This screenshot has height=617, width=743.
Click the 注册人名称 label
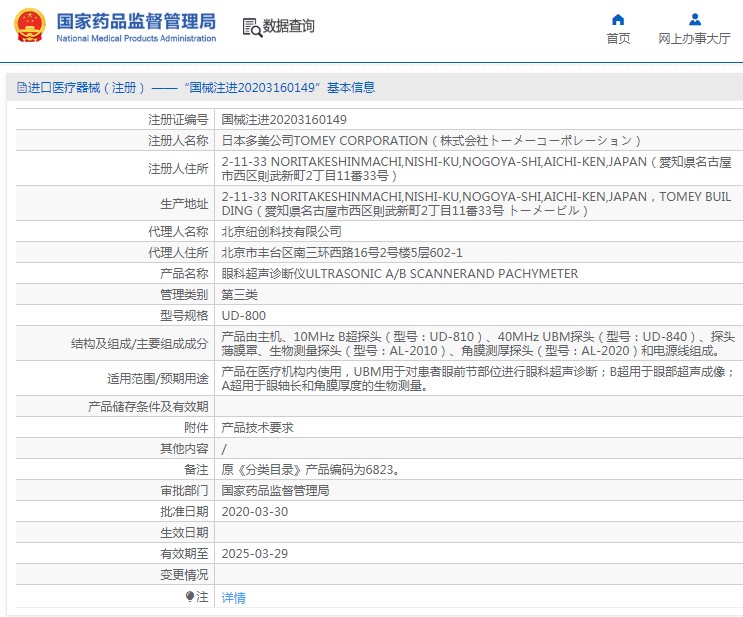coord(178,141)
